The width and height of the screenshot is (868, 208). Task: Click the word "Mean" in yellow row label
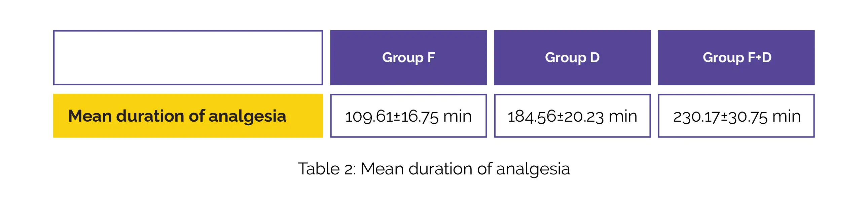tap(89, 116)
